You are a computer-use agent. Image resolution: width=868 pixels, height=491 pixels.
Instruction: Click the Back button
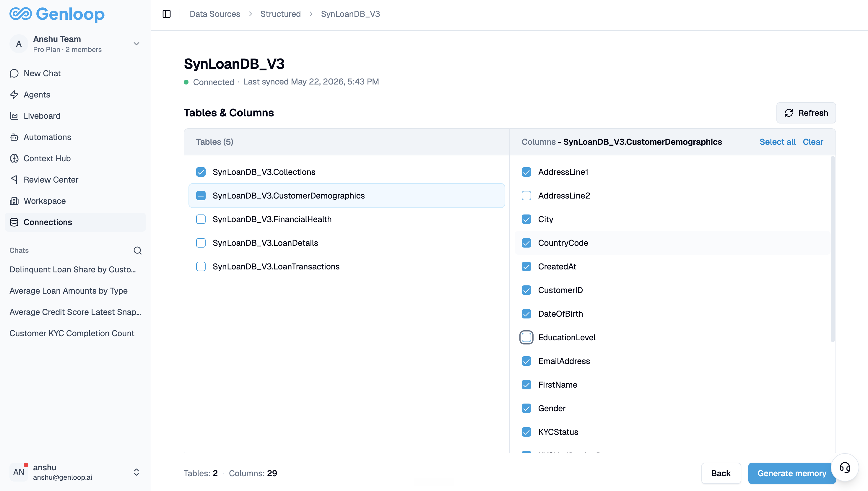click(x=721, y=473)
